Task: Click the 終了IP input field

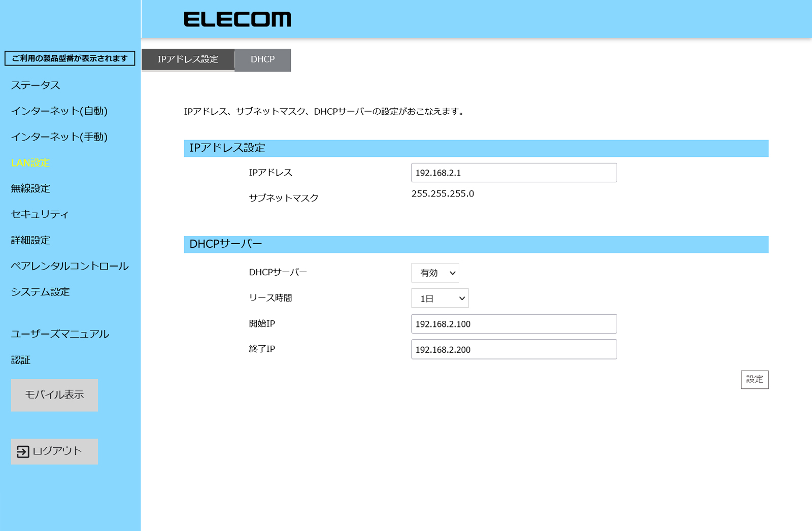Action: 514,349
